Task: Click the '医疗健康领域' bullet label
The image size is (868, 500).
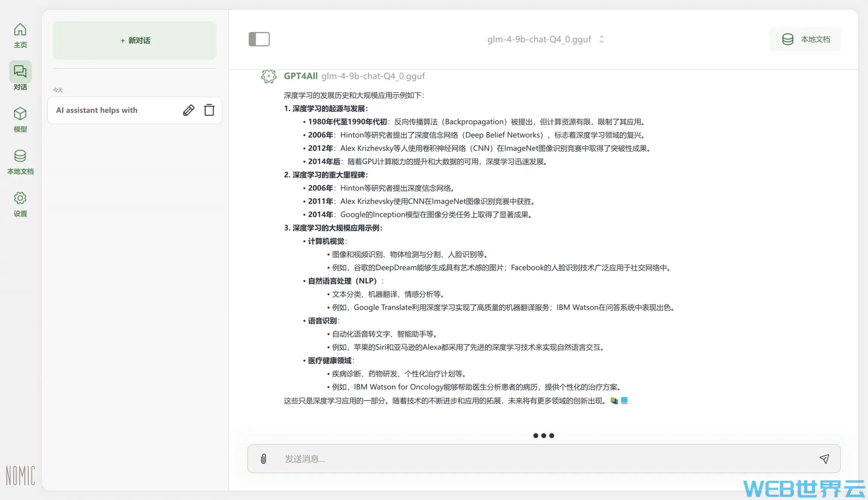Action: [330, 361]
